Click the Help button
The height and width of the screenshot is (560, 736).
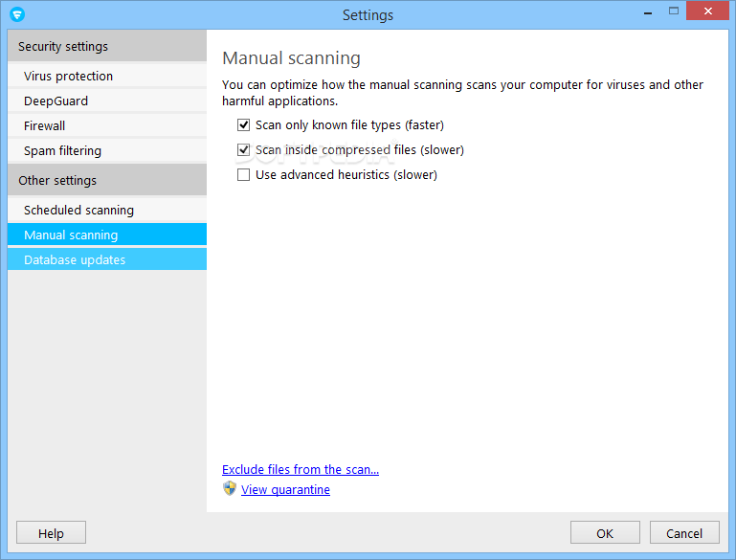tap(51, 533)
